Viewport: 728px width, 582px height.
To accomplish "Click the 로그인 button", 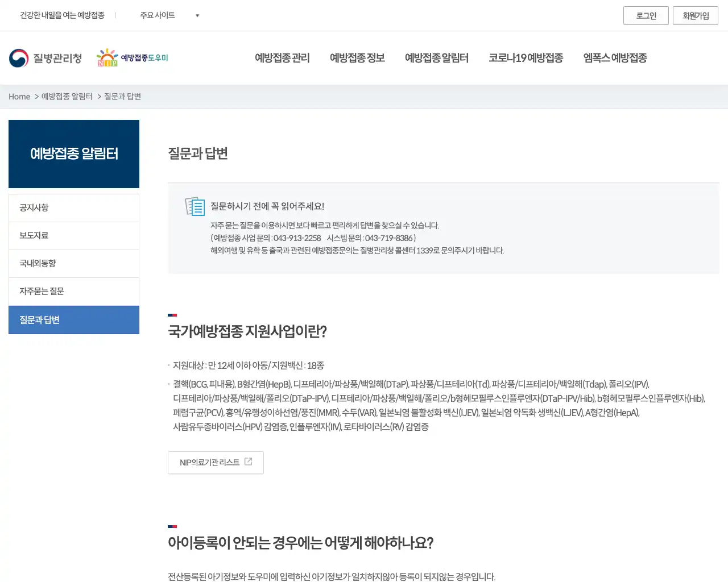I will tap(646, 15).
